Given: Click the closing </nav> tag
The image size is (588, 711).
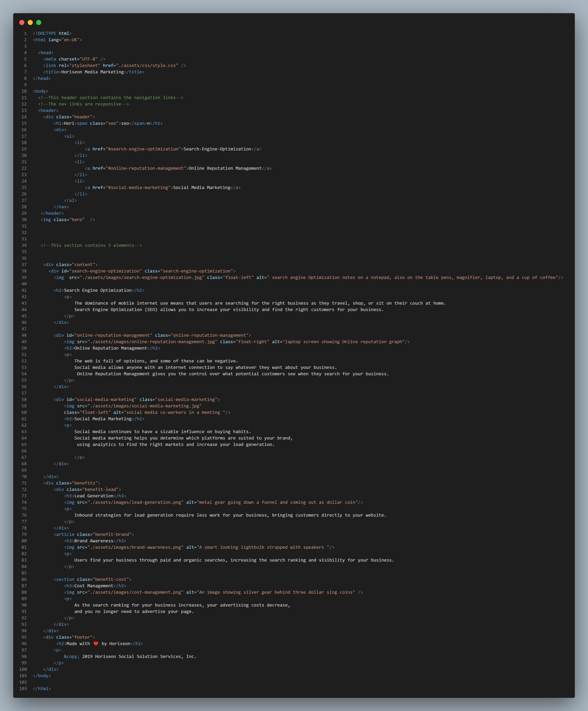Looking at the screenshot, I should [61, 207].
